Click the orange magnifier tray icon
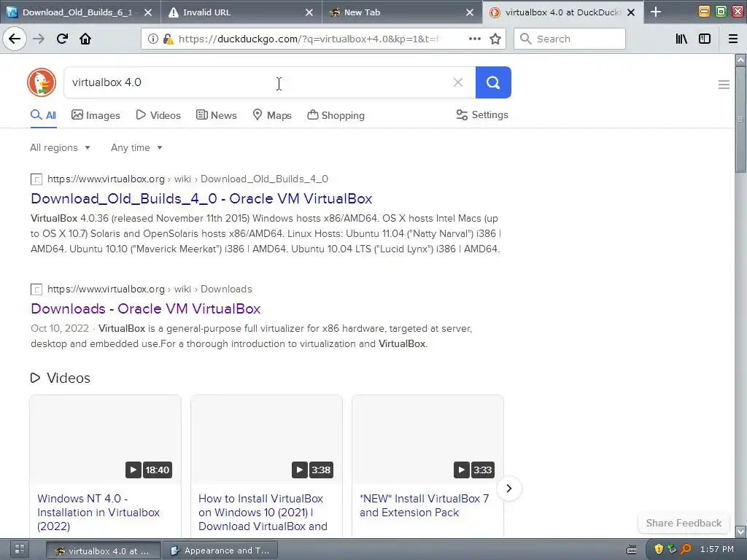The image size is (747, 560). click(x=686, y=549)
